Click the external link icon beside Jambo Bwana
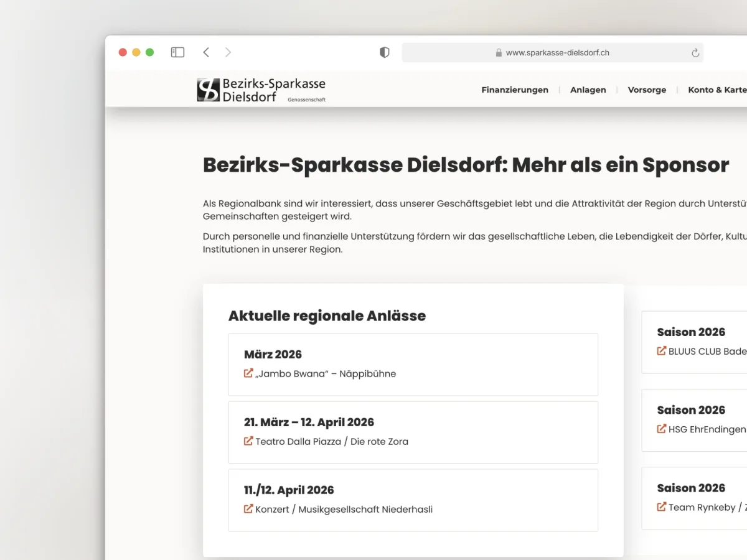This screenshot has width=747, height=560. 248,373
